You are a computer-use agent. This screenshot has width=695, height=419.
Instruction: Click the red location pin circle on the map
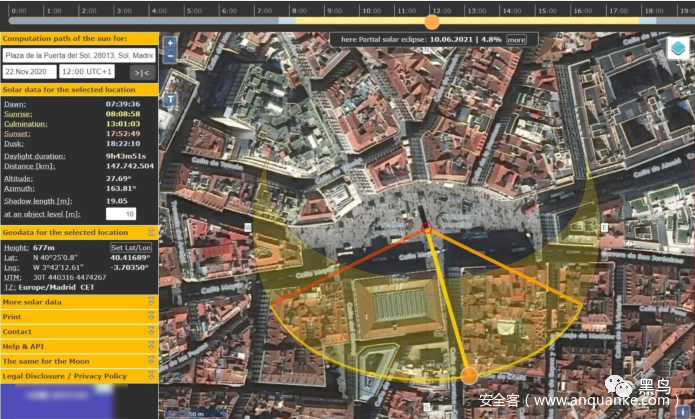[x=427, y=228]
